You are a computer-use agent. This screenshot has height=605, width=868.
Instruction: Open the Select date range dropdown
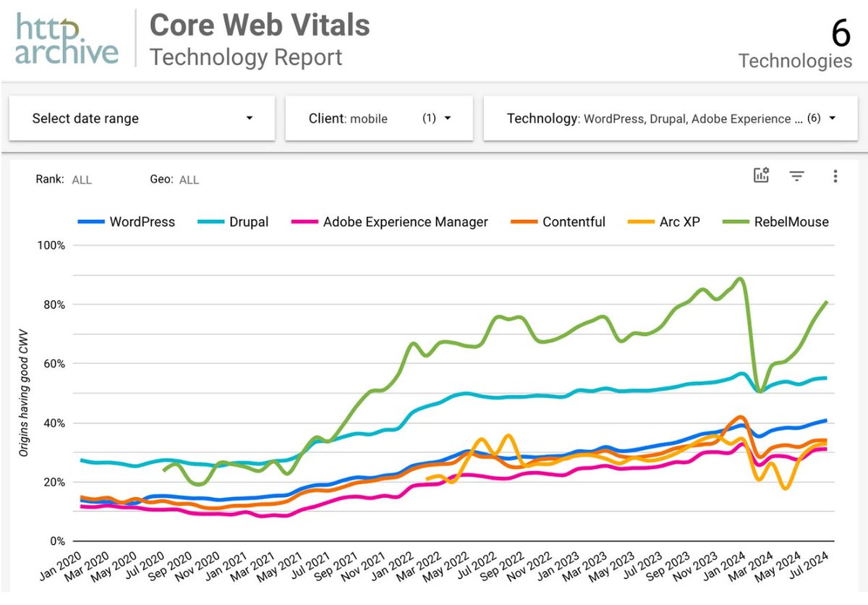click(x=142, y=118)
